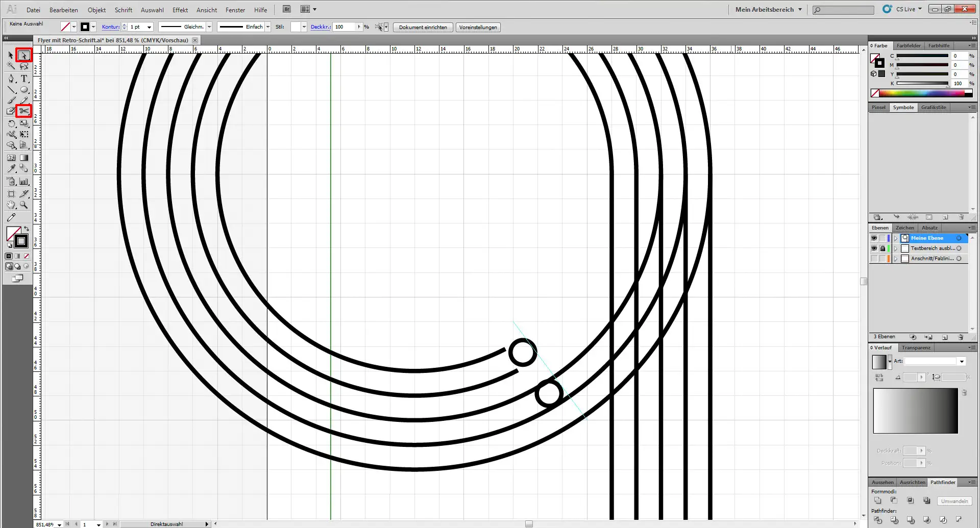Hide the Meine Ebene layer

tap(874, 238)
